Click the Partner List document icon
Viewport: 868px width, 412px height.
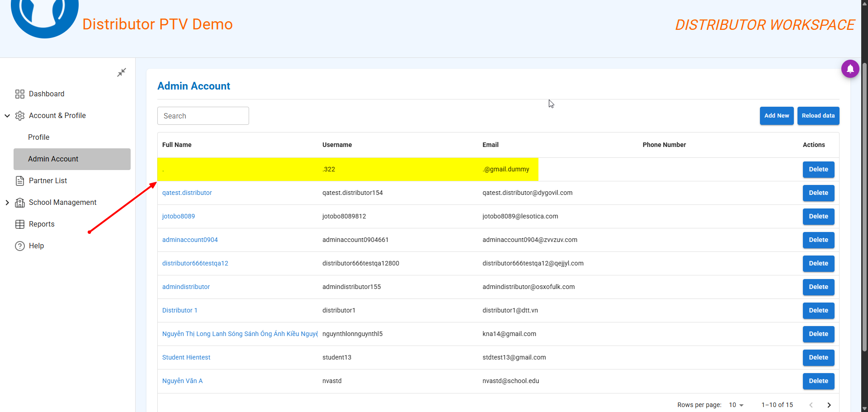pos(20,181)
